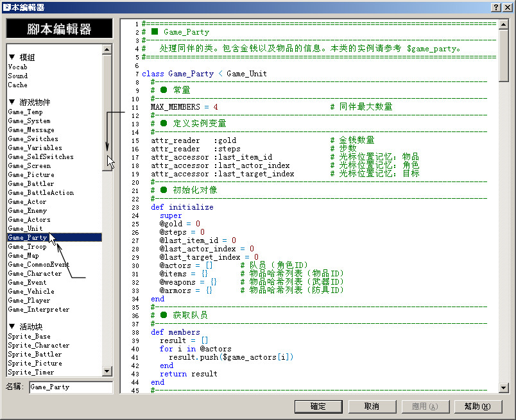The image size is (516, 420).
Task: Cancel editing with the 取消 button
Action: point(372,407)
